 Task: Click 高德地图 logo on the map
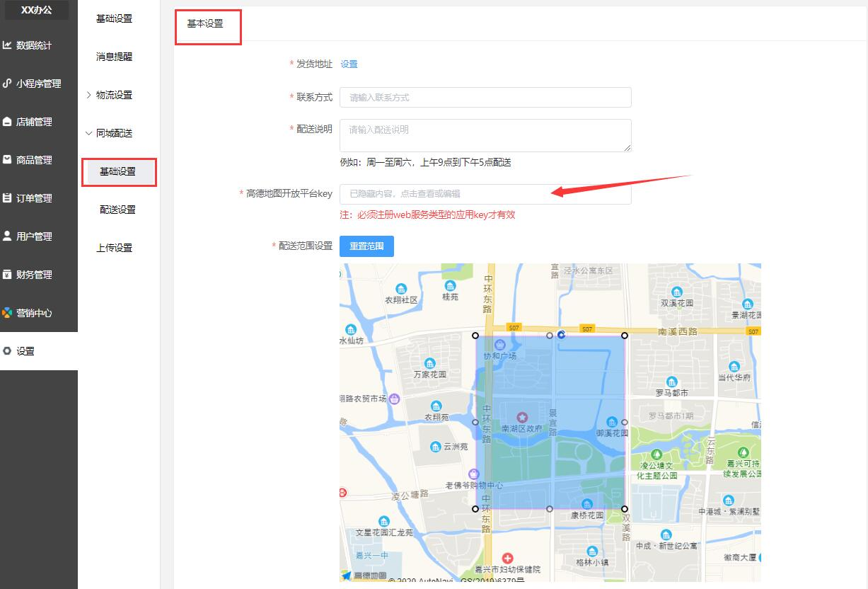pyautogui.click(x=365, y=576)
